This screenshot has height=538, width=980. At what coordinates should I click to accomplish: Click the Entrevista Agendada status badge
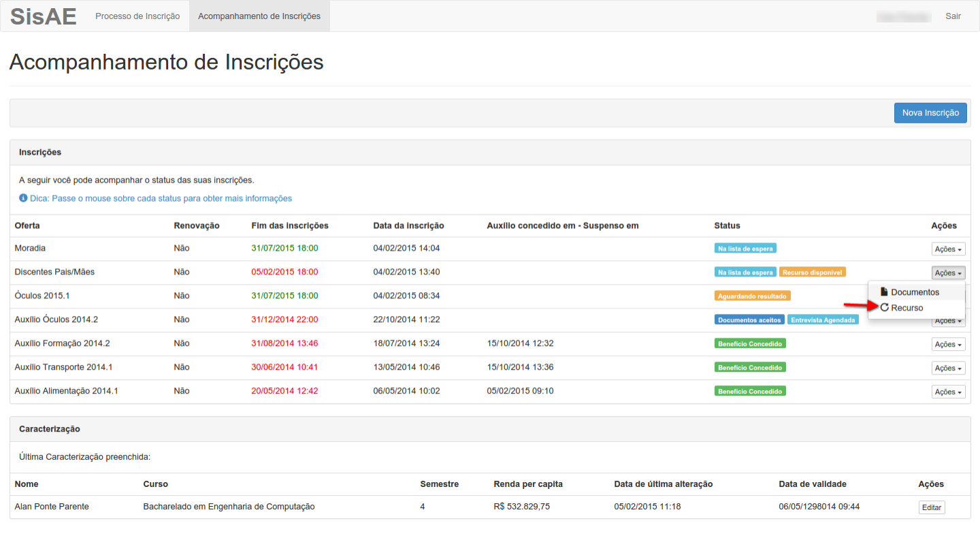823,320
